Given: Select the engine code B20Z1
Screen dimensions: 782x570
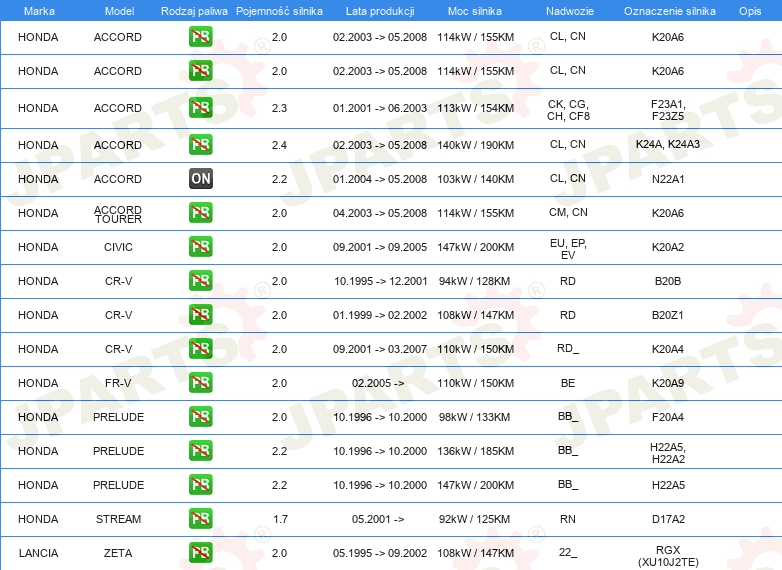Looking at the screenshot, I should click(x=668, y=315).
